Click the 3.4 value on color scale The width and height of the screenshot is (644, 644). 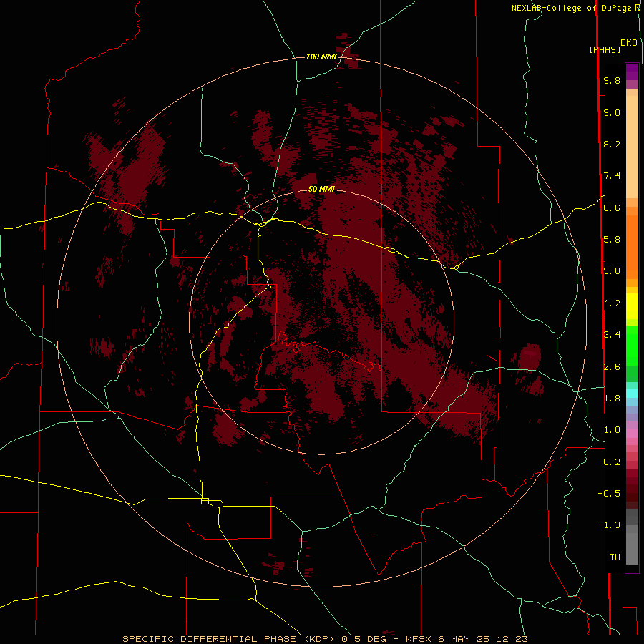(x=612, y=335)
